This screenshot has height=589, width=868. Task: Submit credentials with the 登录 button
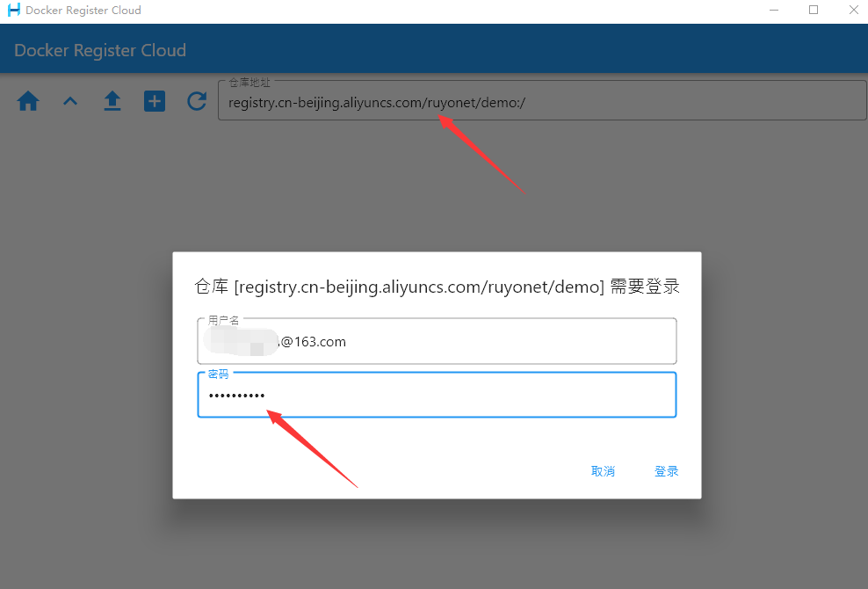tap(667, 471)
